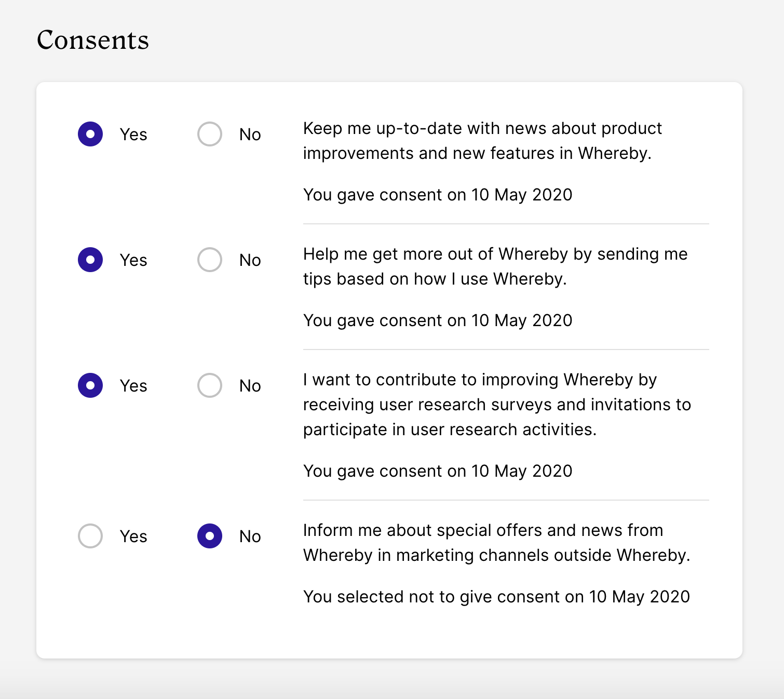Screen dimensions: 784x699
Task: Click the "No" text label beside usage tips
Action: click(250, 260)
